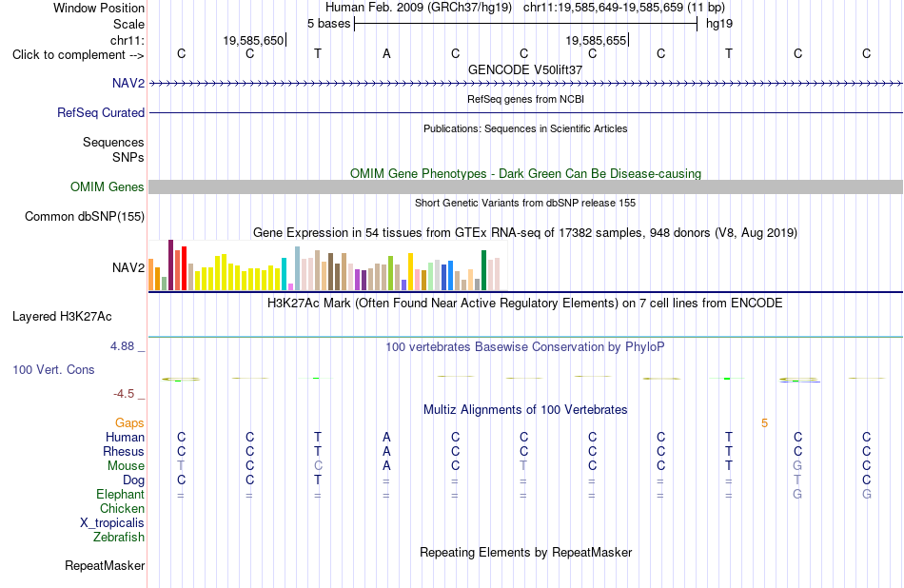Viewport: 904px width, 588px height.
Task: Select the Human species label
Action: (x=125, y=437)
